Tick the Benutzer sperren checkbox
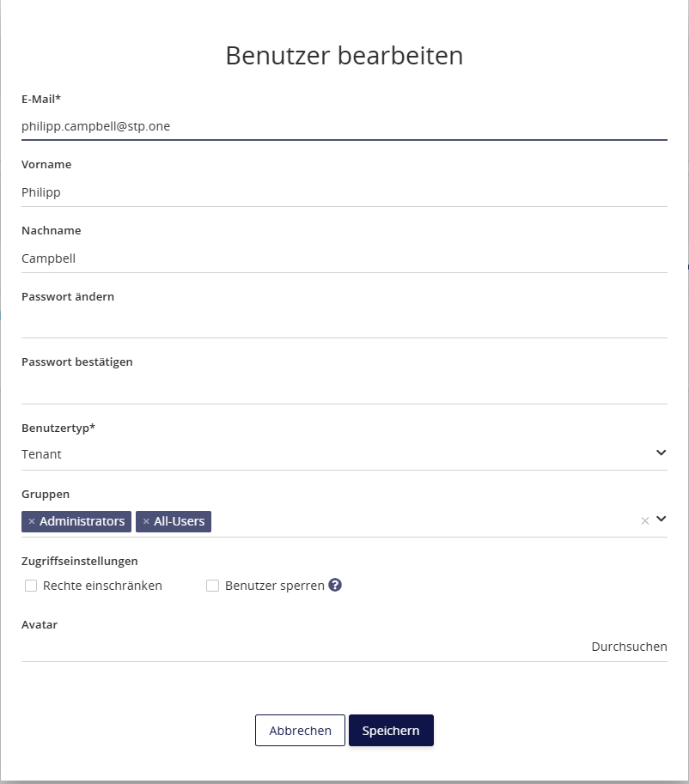 pyautogui.click(x=213, y=586)
